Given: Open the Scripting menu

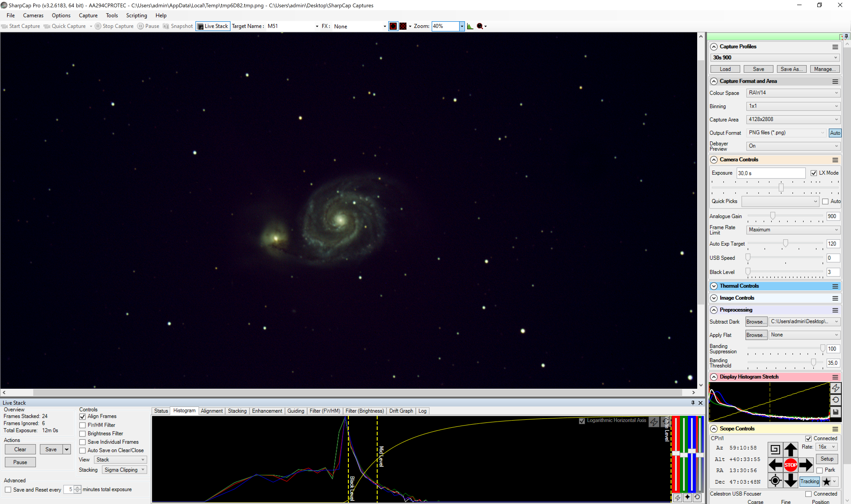Looking at the screenshot, I should click(x=136, y=16).
